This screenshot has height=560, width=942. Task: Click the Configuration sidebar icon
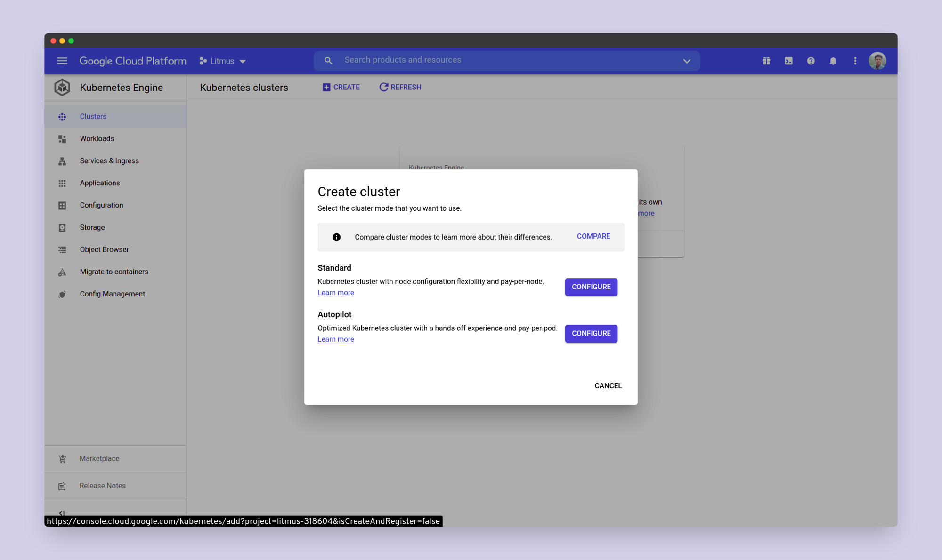(62, 205)
